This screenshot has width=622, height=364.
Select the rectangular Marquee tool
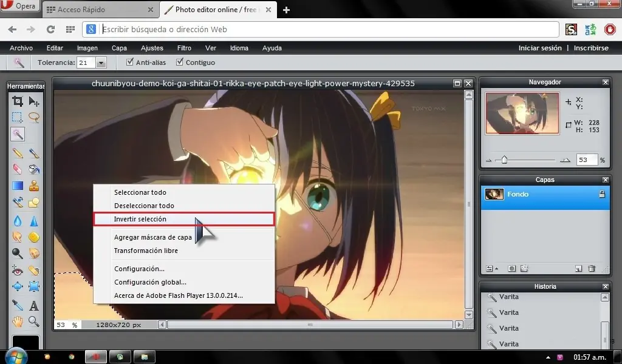tap(18, 117)
